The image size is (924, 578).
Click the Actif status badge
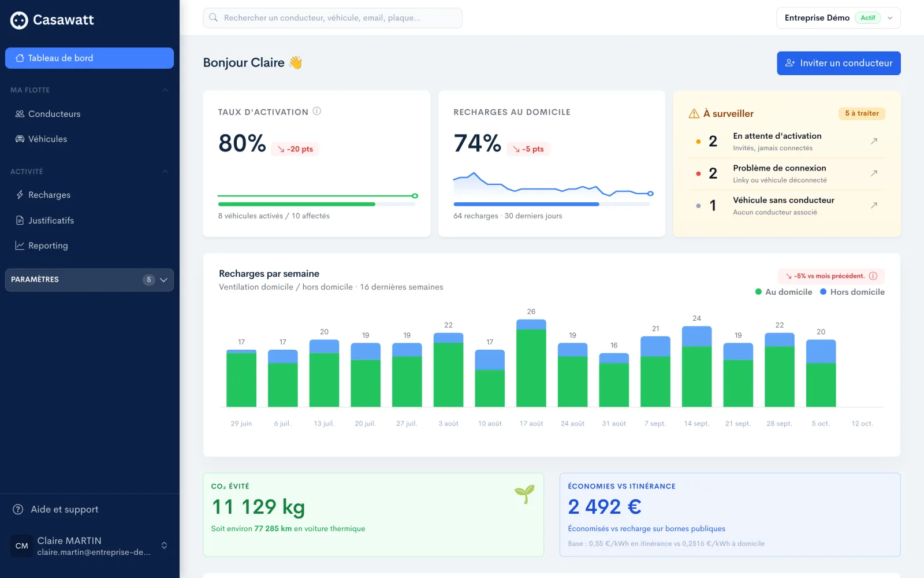point(867,18)
